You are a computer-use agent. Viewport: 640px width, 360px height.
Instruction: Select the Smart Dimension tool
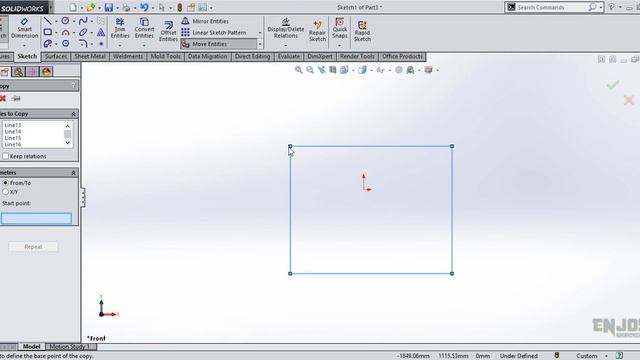coord(24,28)
